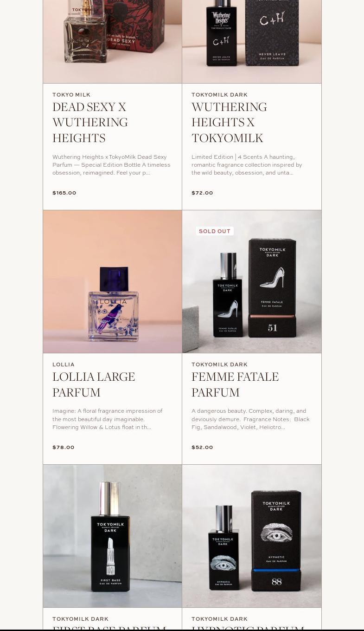Click the $165.00 price of Dead Sexy
The width and height of the screenshot is (364, 631).
[64, 193]
